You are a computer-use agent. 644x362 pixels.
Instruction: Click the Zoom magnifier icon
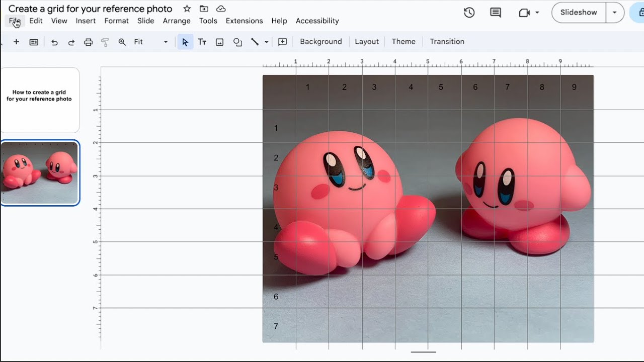(122, 42)
